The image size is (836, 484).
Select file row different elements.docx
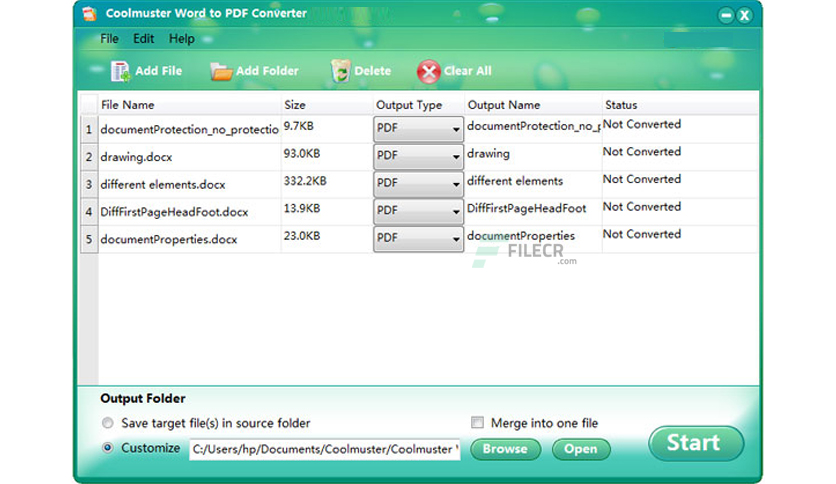(x=163, y=184)
